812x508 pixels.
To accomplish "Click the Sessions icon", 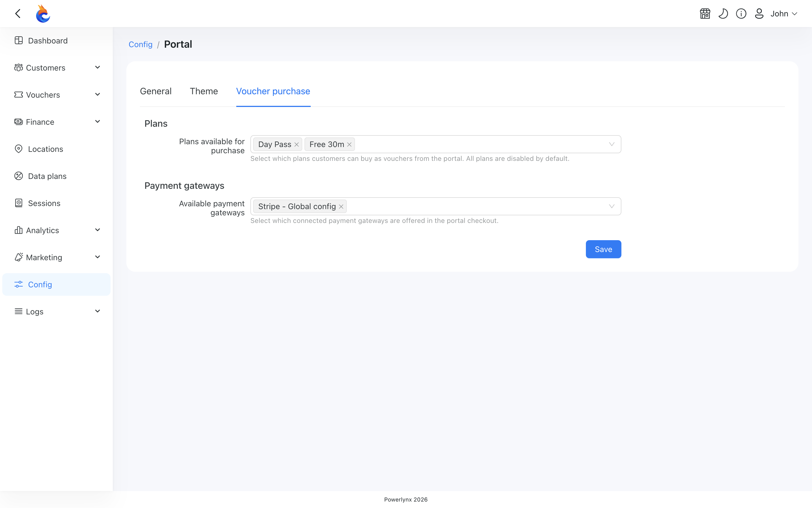I will [19, 203].
